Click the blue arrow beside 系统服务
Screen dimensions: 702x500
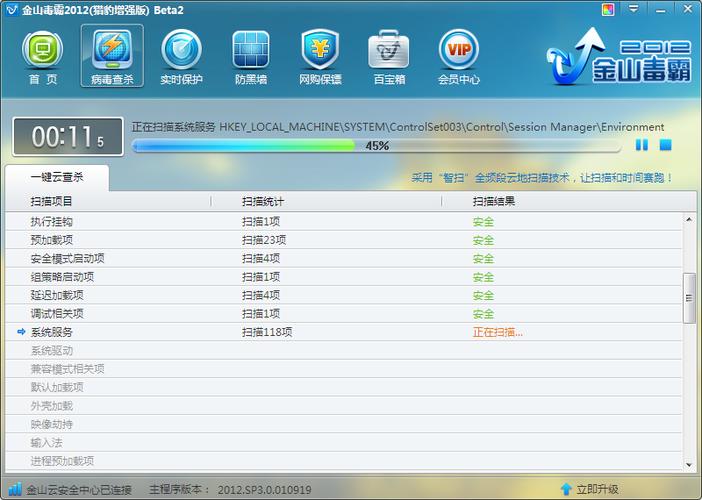(21, 332)
